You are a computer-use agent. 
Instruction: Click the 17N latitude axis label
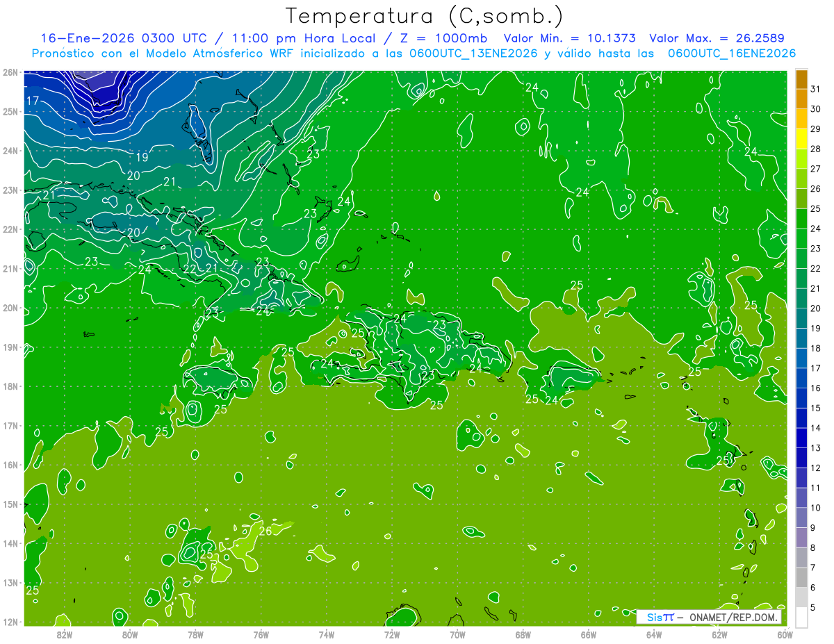coord(10,425)
